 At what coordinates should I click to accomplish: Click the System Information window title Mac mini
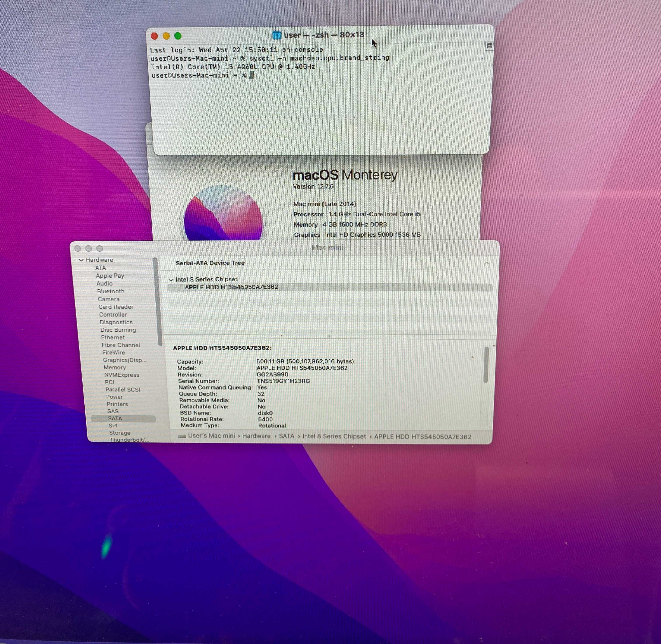(327, 248)
